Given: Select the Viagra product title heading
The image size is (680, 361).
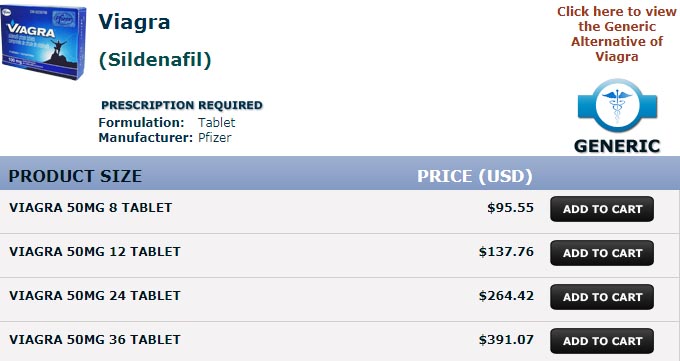Looking at the screenshot, I should click(134, 22).
